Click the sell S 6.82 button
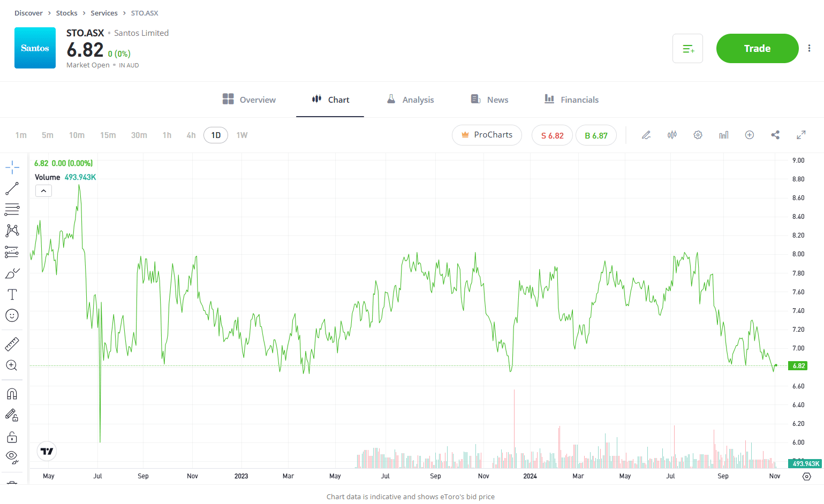This screenshot has height=504, width=824. (552, 135)
